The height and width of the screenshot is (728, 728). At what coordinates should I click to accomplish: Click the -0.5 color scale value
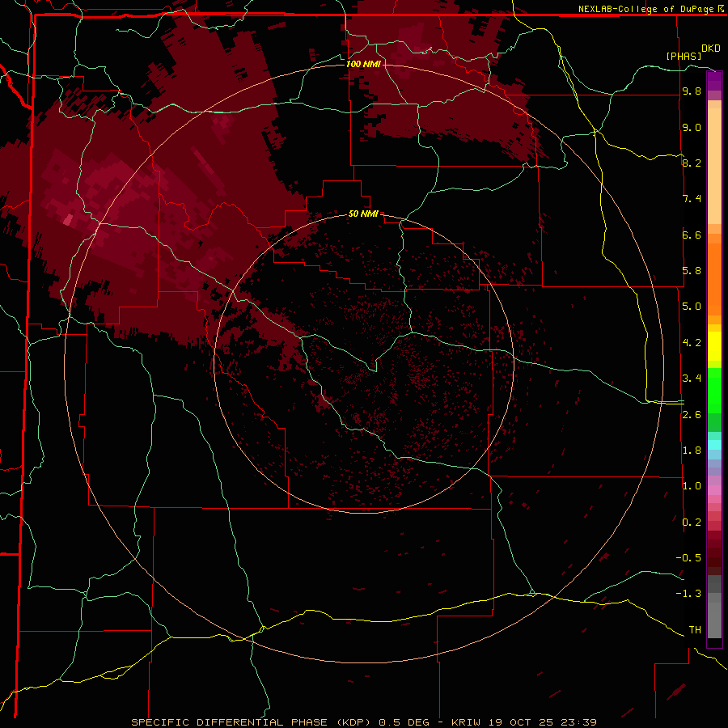(x=688, y=558)
